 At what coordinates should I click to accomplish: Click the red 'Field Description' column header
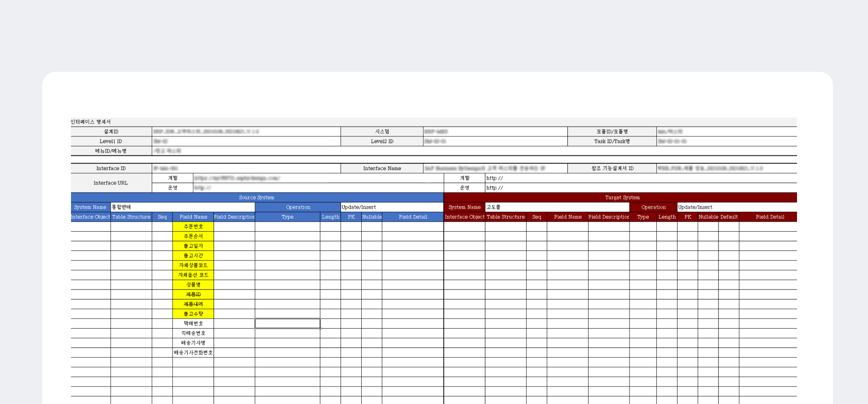609,217
